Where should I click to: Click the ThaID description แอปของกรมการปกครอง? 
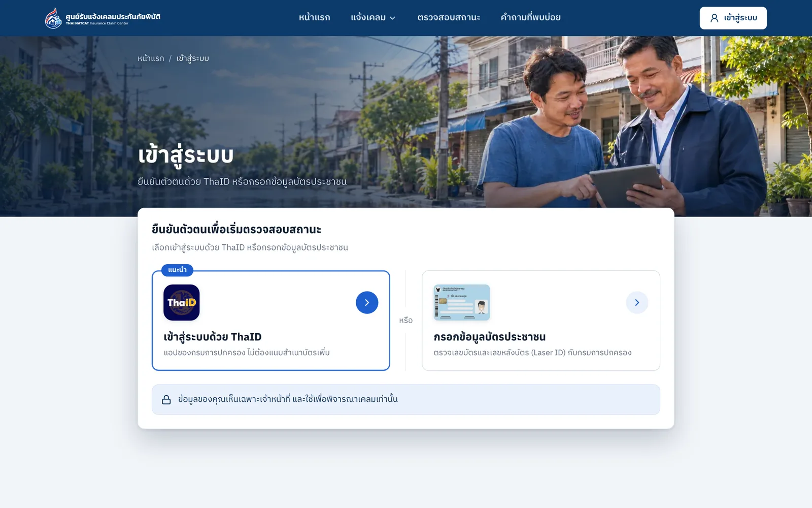pos(247,353)
